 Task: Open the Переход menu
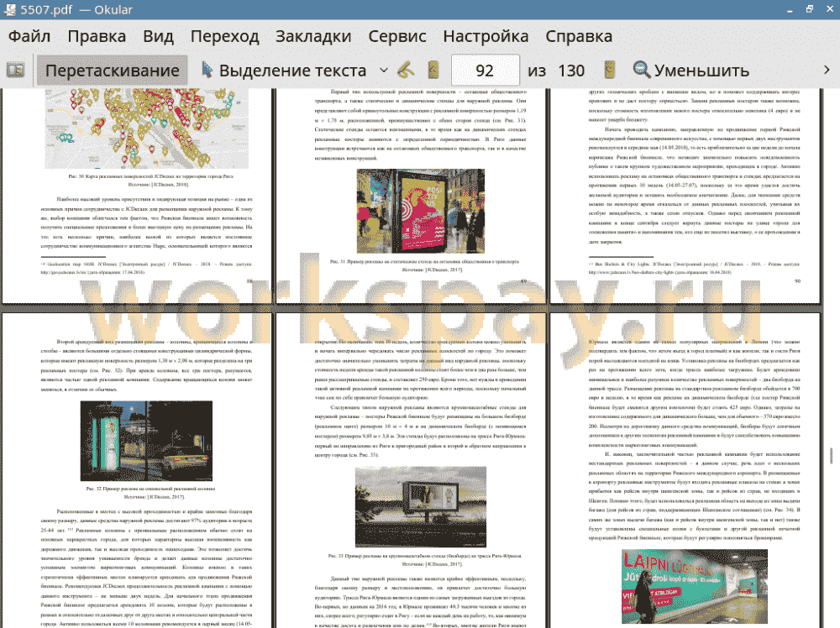(225, 36)
